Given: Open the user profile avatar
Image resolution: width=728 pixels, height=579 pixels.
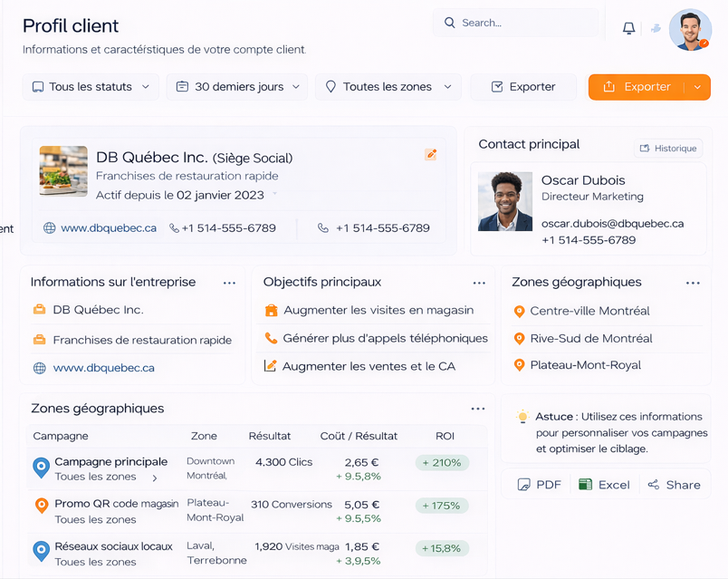Looking at the screenshot, I should point(690,30).
